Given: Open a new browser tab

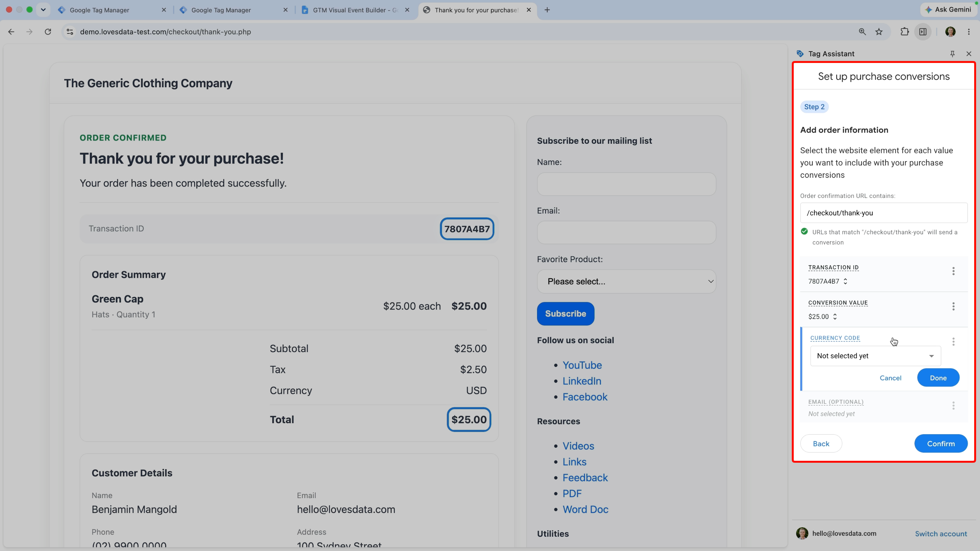Looking at the screenshot, I should (x=547, y=10).
